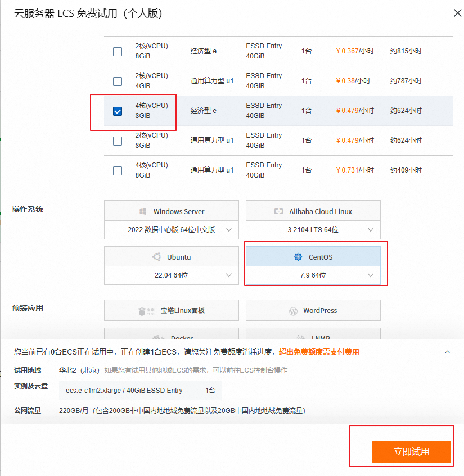Click the 预装应用 section label

coord(28,308)
